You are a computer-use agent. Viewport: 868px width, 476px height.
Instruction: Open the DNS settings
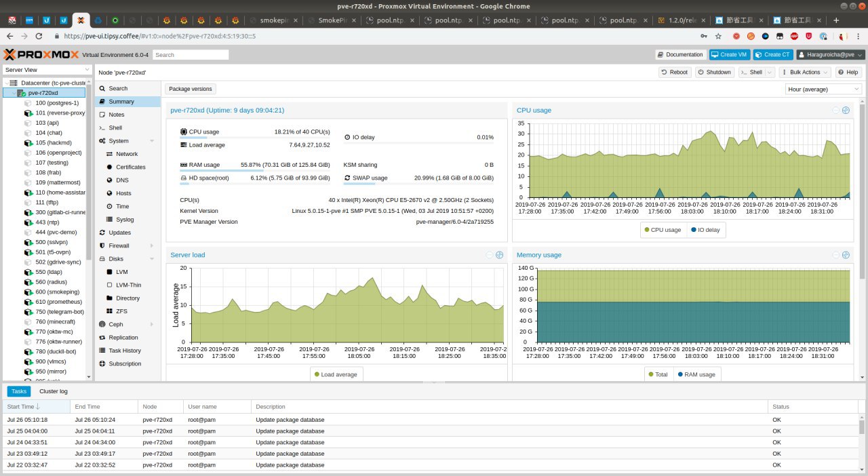tap(127, 180)
